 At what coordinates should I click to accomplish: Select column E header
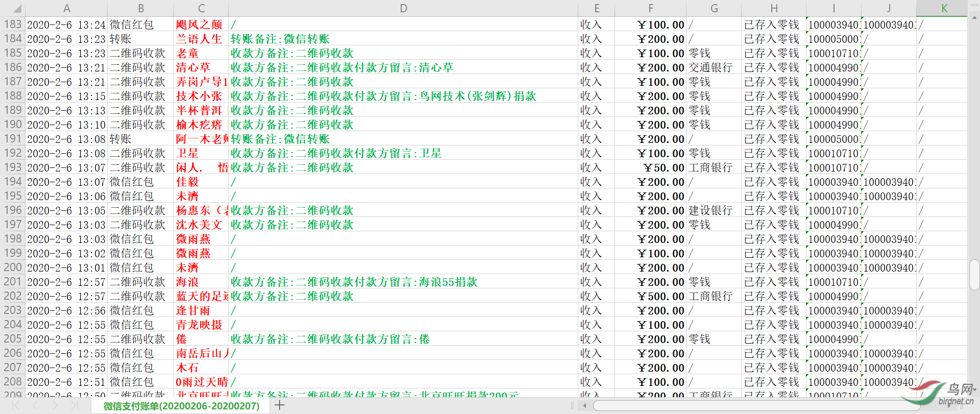(x=597, y=8)
